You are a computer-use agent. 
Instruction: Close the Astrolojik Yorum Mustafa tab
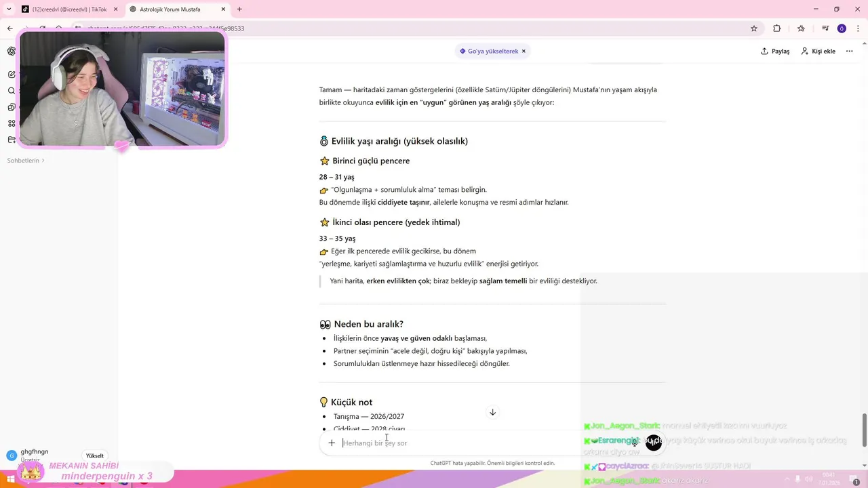click(223, 9)
